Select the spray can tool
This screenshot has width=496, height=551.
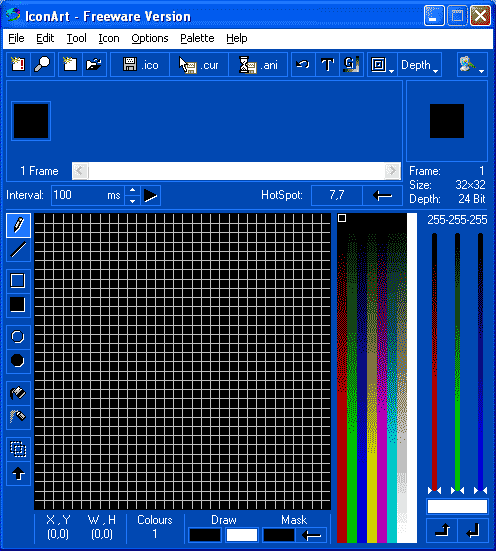tap(18, 417)
